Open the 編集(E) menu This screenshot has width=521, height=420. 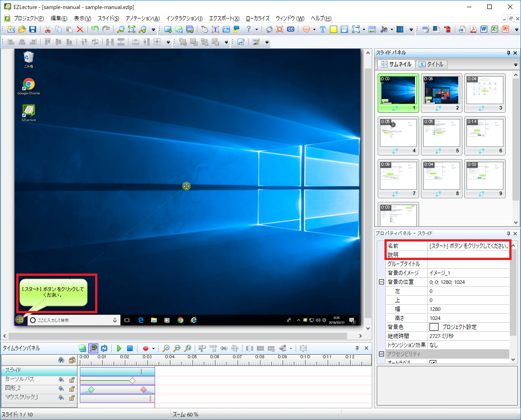point(59,18)
